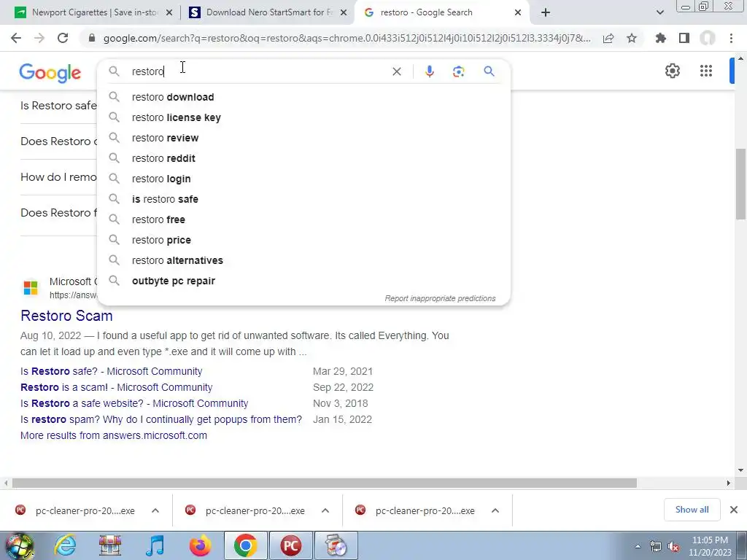Bookmark this page with the star icon
The height and width of the screenshot is (560, 747).
(x=632, y=38)
